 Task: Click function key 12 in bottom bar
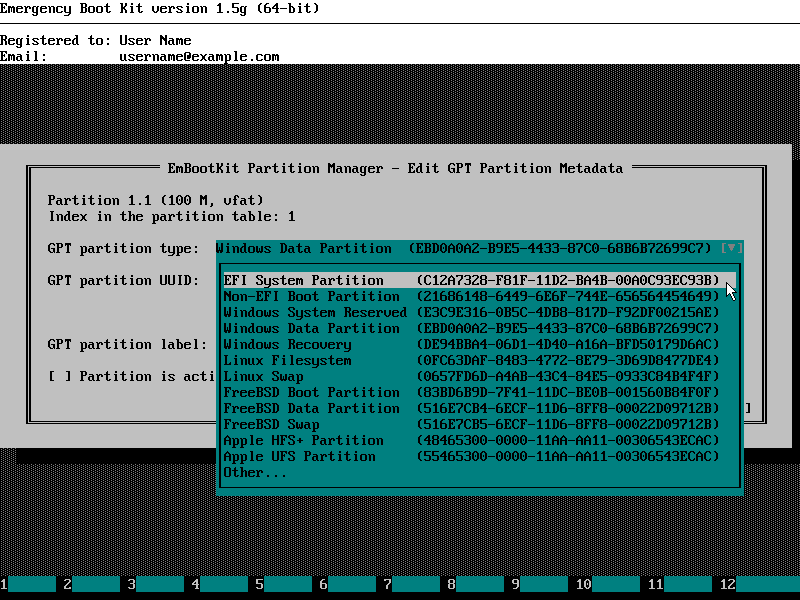point(760,584)
